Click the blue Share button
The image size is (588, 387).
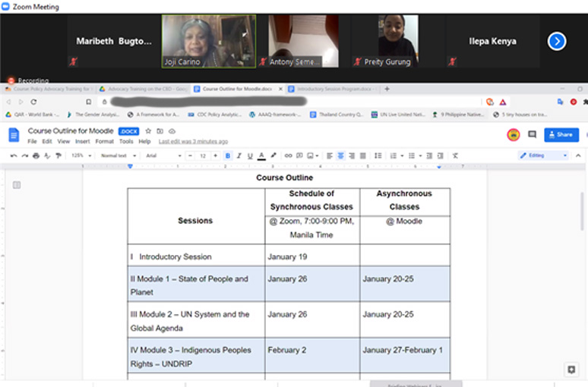561,135
